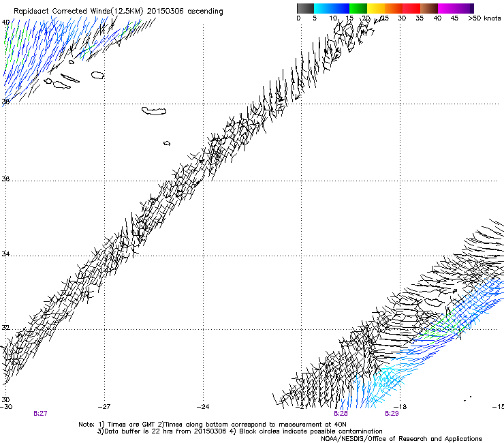The height and width of the screenshot is (443, 504).
Task: Click the purple time label 'B:27'
Action: click(x=40, y=414)
